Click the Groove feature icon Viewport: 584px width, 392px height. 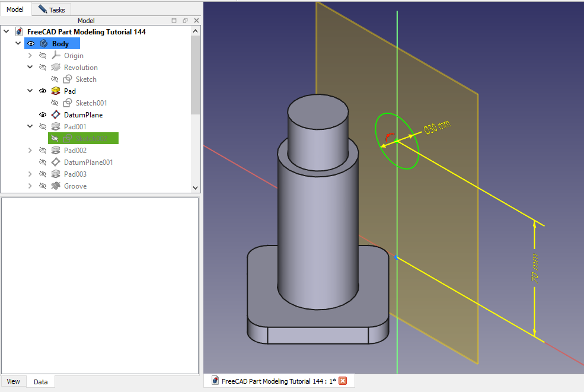pos(56,186)
